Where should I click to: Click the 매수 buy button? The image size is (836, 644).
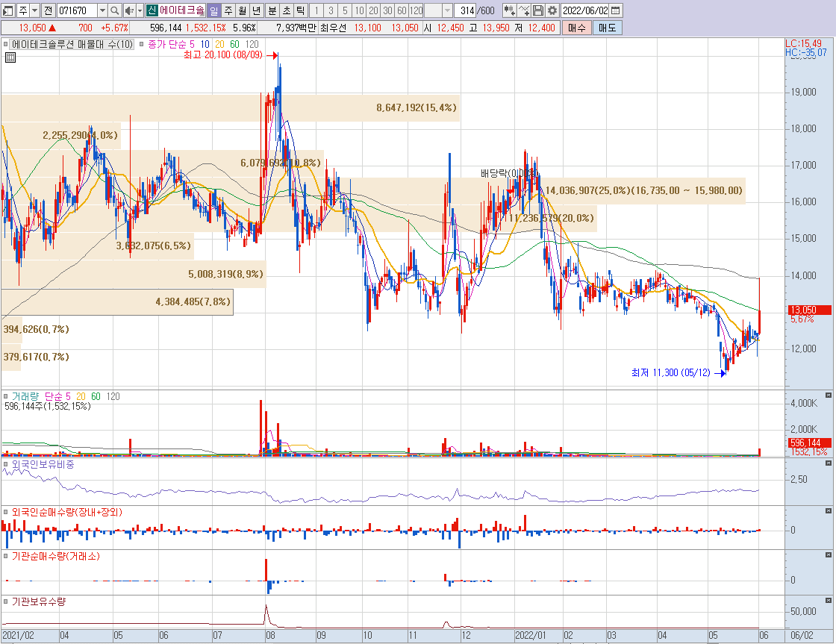pyautogui.click(x=576, y=28)
